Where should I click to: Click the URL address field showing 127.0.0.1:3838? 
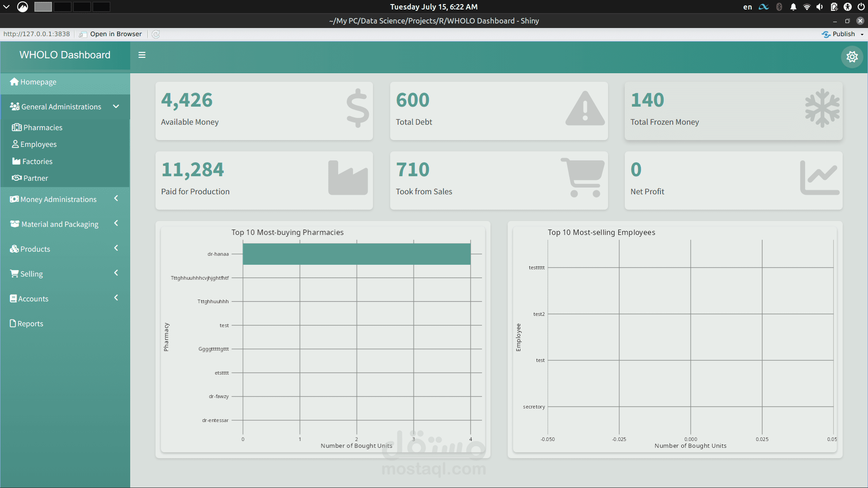(x=36, y=34)
